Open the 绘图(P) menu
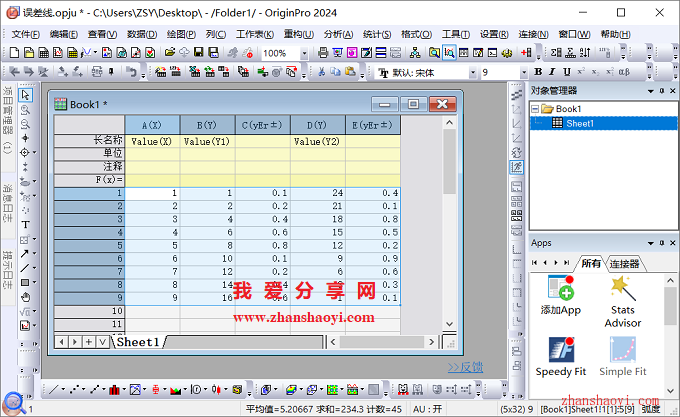Screen dimensions: 680x417 (x=181, y=34)
